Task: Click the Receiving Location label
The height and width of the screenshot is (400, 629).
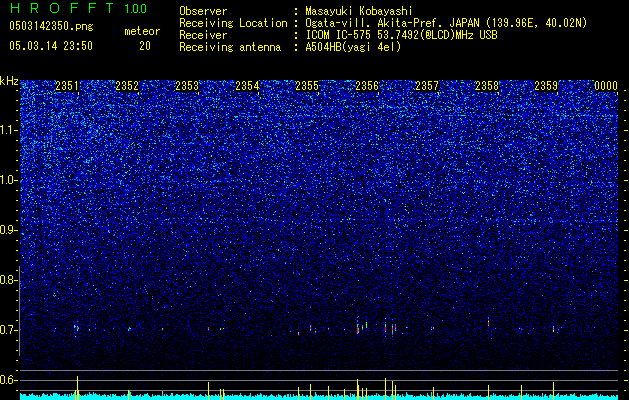Action: [233, 23]
